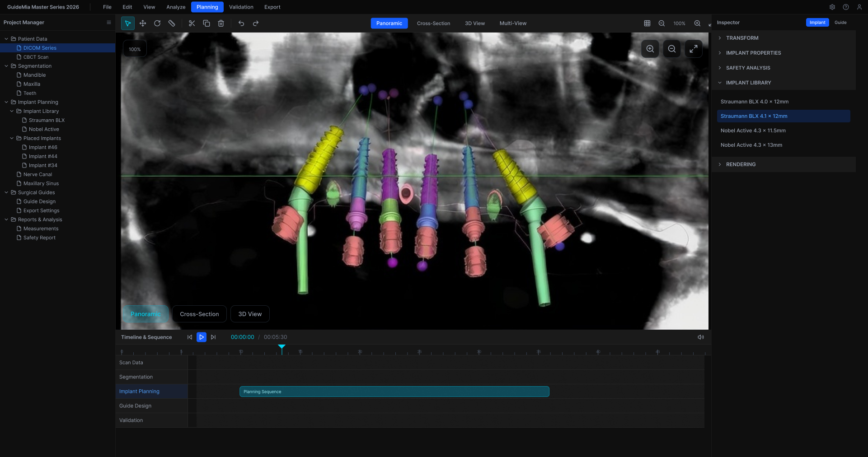Toggle the grid layout icon

647,23
